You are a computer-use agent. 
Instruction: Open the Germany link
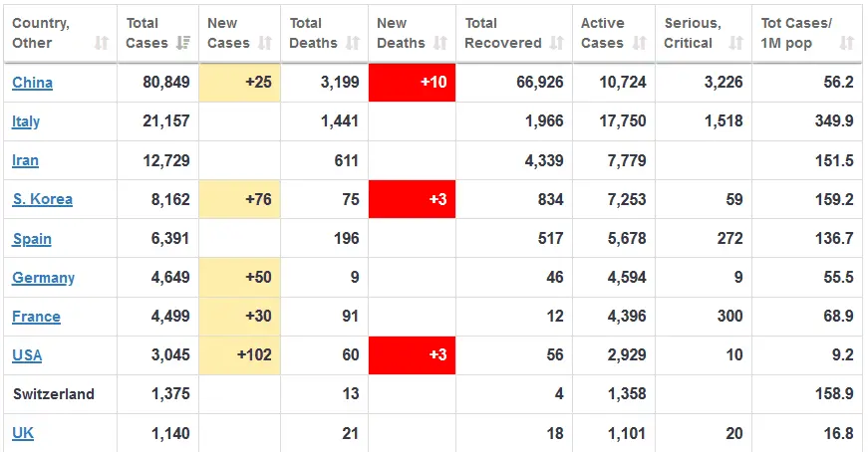tap(43, 278)
